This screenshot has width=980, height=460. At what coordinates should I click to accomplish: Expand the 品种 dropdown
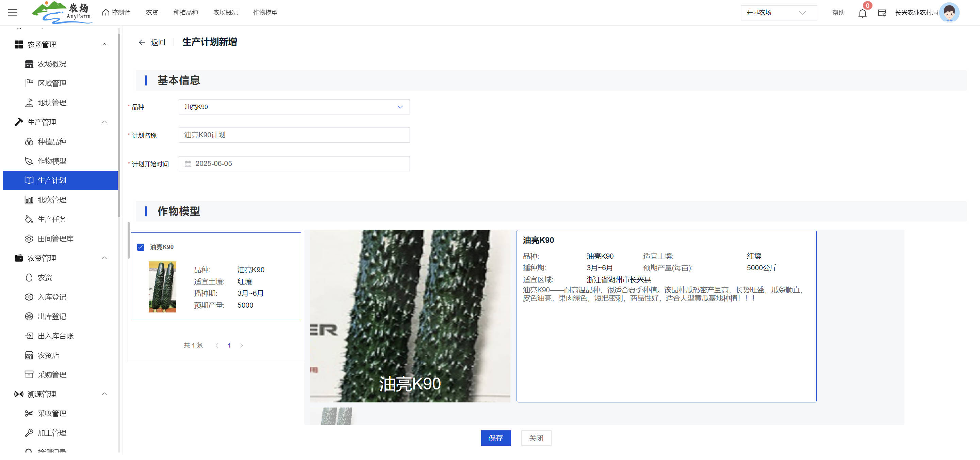(294, 107)
